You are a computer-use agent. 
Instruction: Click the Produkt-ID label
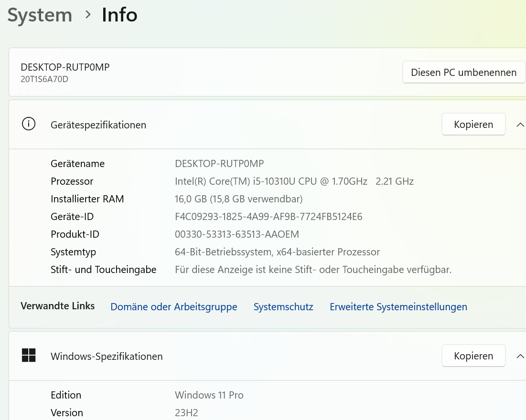75,234
